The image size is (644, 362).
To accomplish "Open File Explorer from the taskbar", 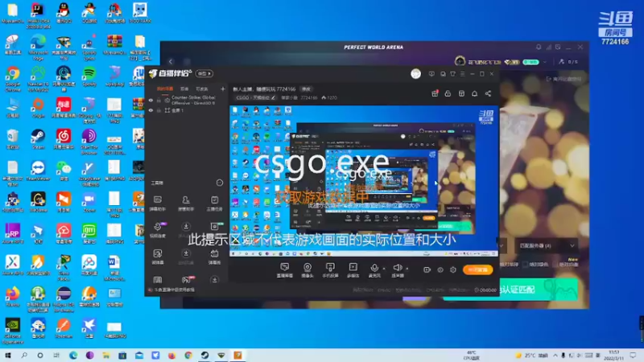I will pyautogui.click(x=106, y=355).
